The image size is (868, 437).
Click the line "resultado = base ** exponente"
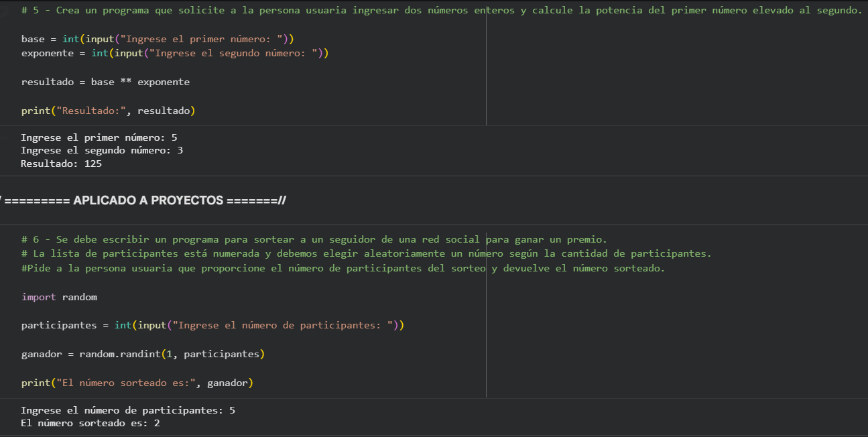(106, 82)
